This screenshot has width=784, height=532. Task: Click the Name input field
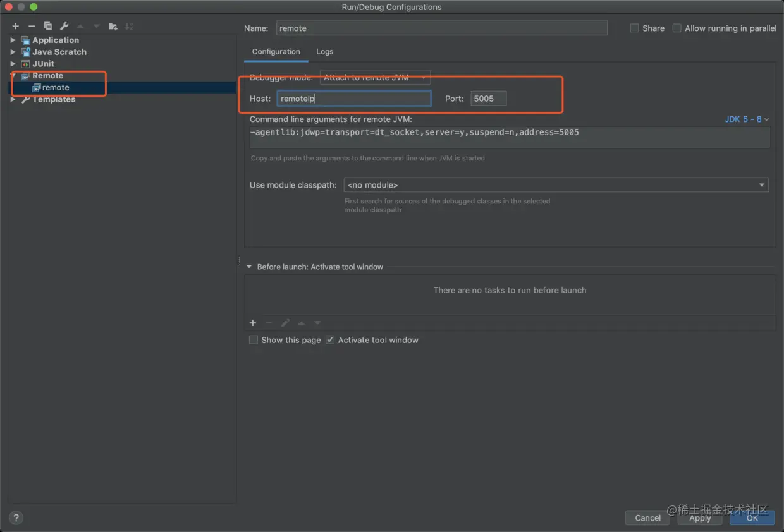pyautogui.click(x=441, y=28)
